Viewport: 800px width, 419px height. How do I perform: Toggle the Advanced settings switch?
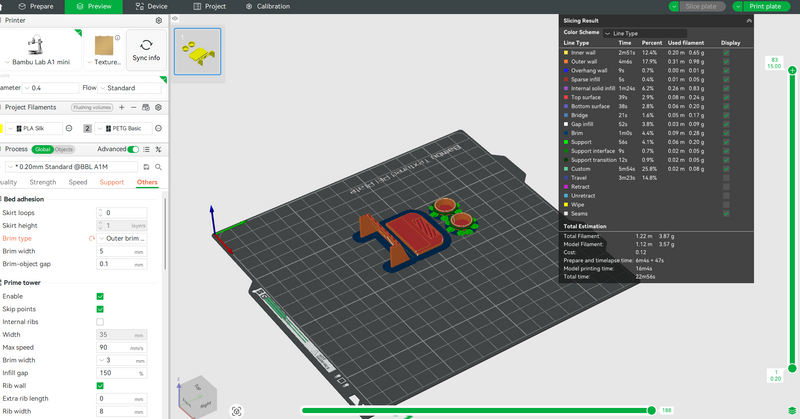tap(133, 150)
